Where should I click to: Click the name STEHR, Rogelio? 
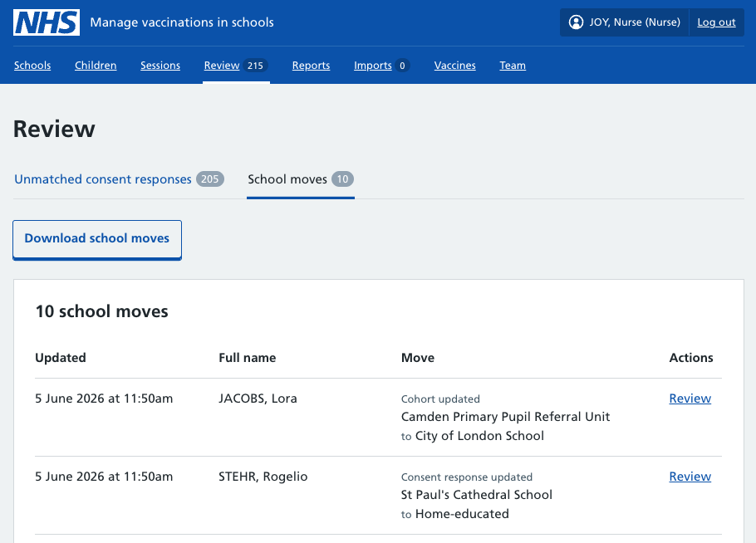(x=263, y=477)
